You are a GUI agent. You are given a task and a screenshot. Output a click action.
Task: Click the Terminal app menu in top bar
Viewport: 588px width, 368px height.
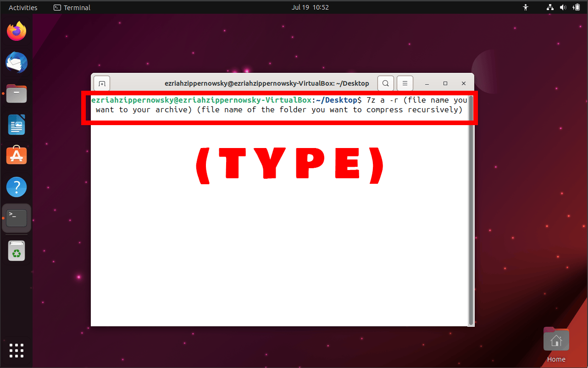point(72,7)
